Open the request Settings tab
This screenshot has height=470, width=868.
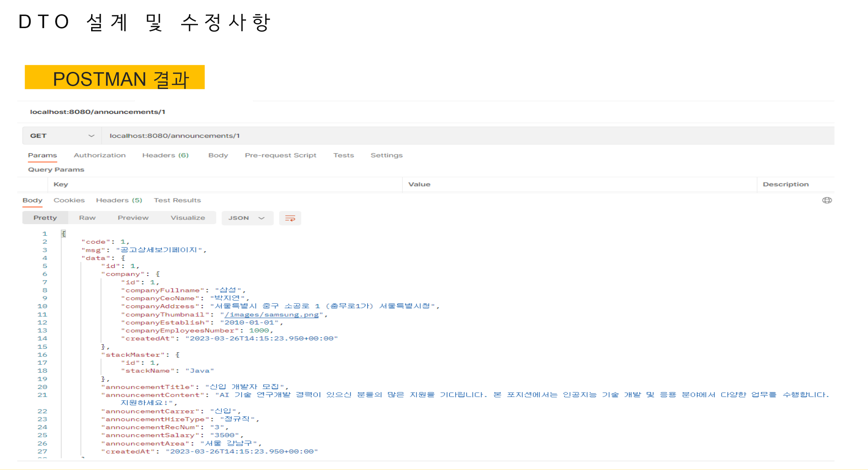coord(386,155)
